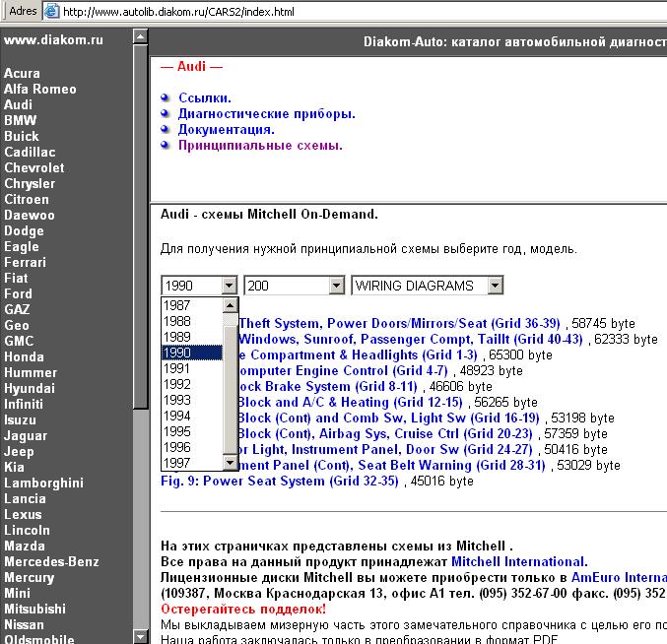Viewport: 667px width, 644px height.
Task: Open the Brake System (Grid 8-11) link
Action: tap(328, 386)
